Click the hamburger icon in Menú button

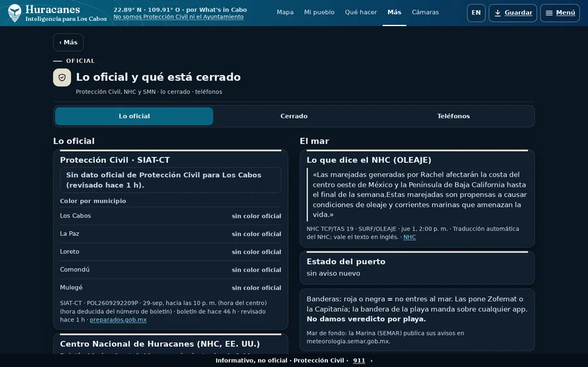(549, 13)
